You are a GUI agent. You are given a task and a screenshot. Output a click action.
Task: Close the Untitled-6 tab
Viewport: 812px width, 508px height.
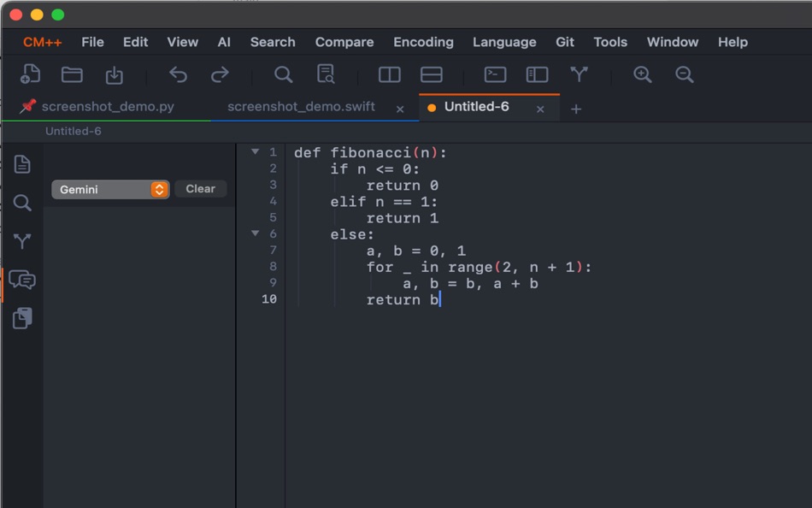point(540,108)
